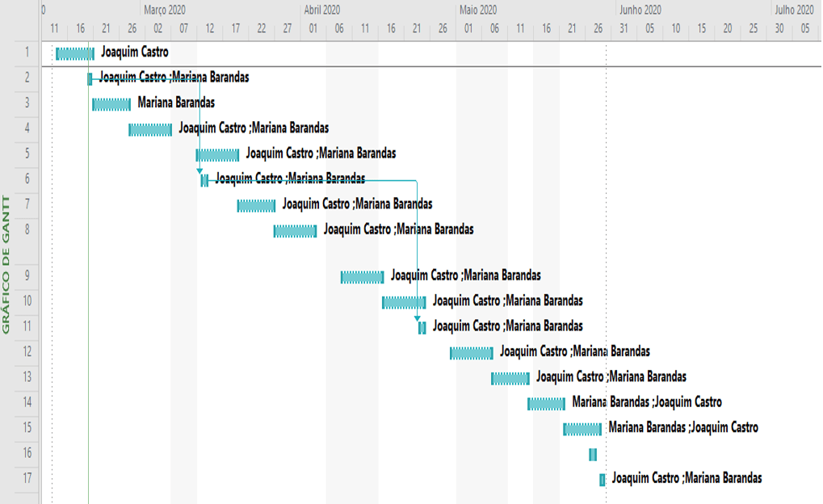823x504 pixels.
Task: Select the short task bar in row 17
Action: click(602, 480)
